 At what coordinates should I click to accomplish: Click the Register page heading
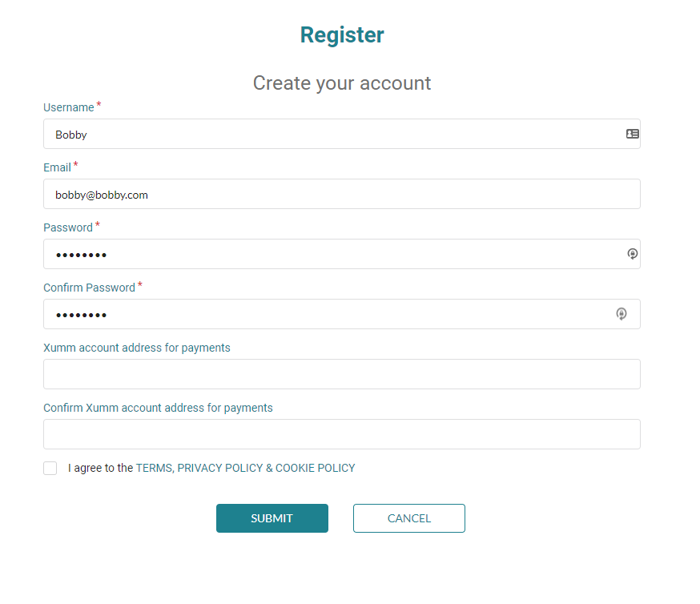point(342,34)
